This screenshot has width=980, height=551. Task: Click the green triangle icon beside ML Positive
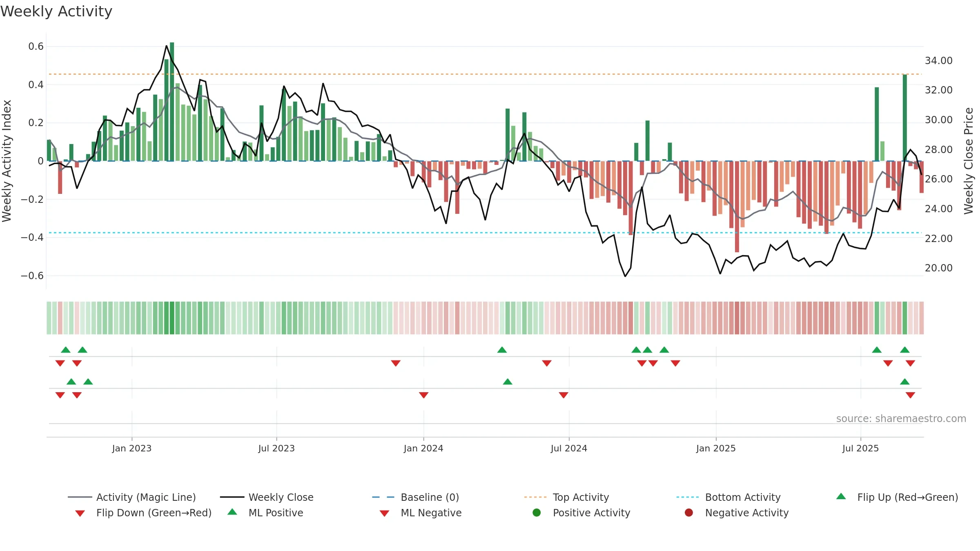[x=232, y=512]
